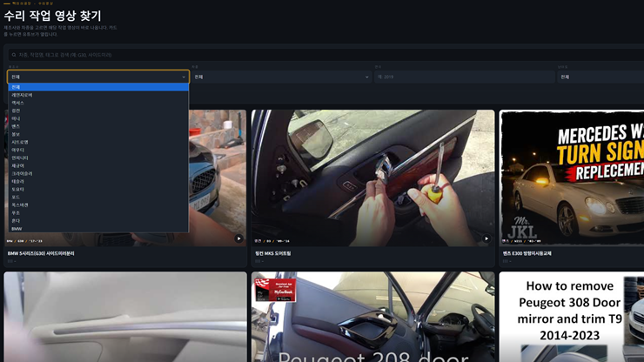Pick 미니 in the manufacturer list

click(98, 118)
